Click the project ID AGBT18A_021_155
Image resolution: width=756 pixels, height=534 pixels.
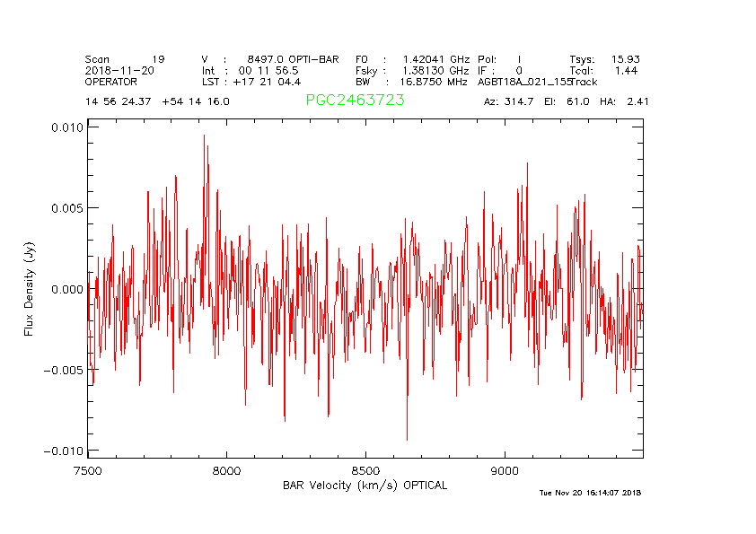point(524,82)
